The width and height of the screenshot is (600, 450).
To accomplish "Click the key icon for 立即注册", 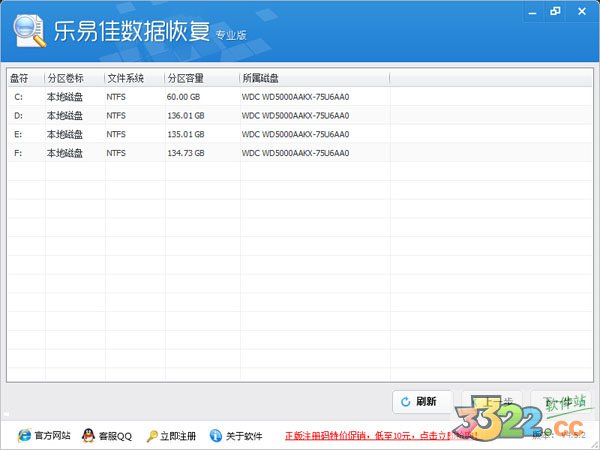I will coord(152,436).
